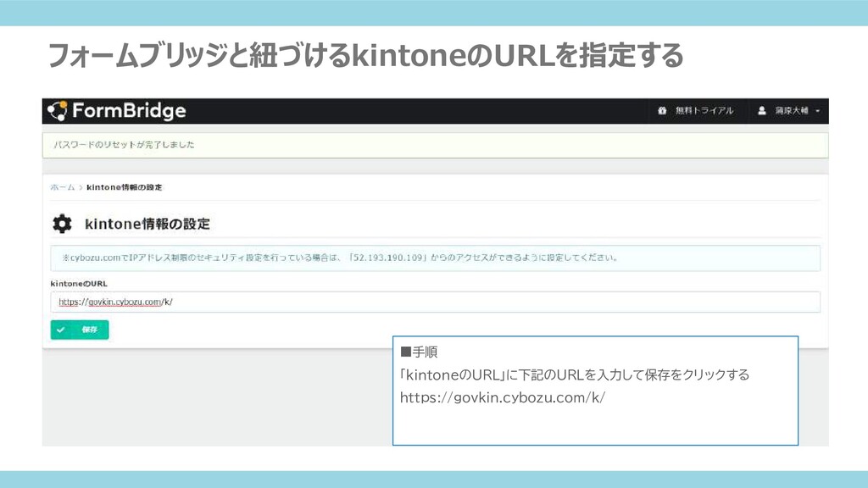Screen dimensions: 868x488
Task: Click the kintoneのURL field label
Action: tap(79, 284)
